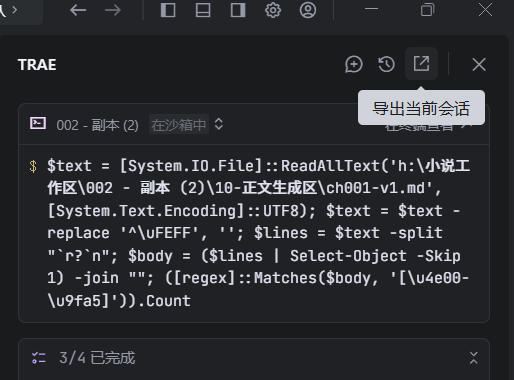Start a new chat in TRAE panel
This screenshot has height=380, width=514.
pyautogui.click(x=354, y=64)
